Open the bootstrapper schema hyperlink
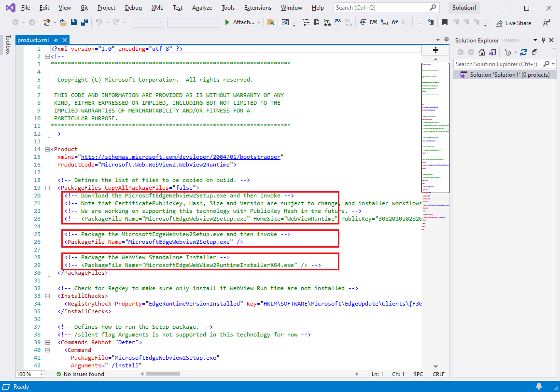The height and width of the screenshot is (392, 560). (181, 156)
